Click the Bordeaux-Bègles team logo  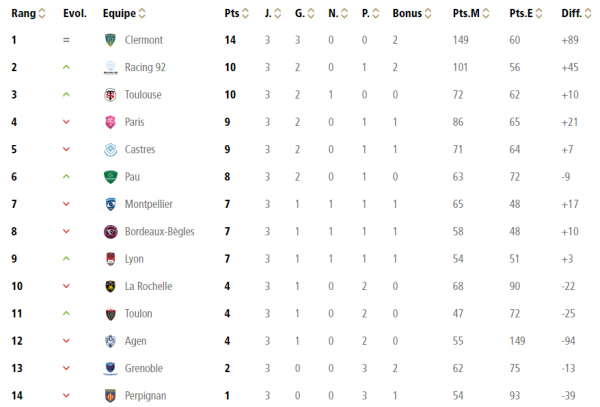coord(111,232)
